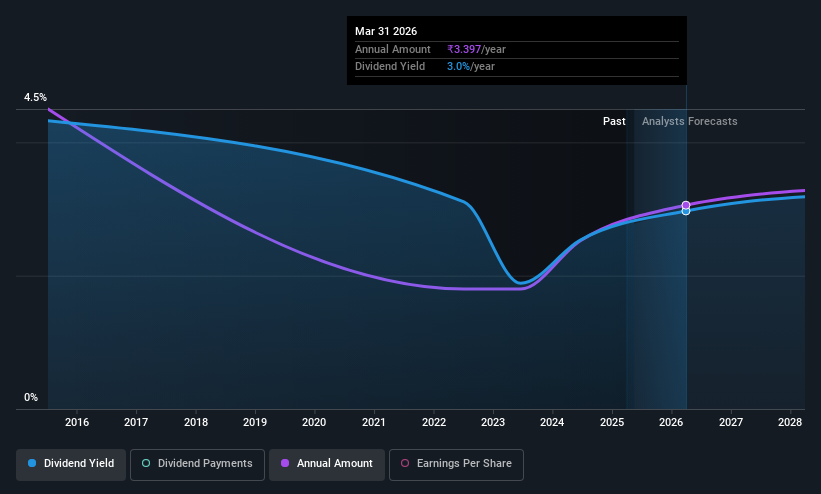Click the 2017 x-axis label
The height and width of the screenshot is (494, 821).
[x=136, y=422]
